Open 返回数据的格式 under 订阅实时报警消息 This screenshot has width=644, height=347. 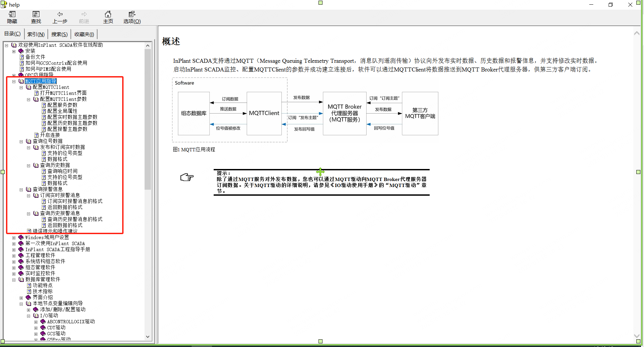(x=65, y=207)
